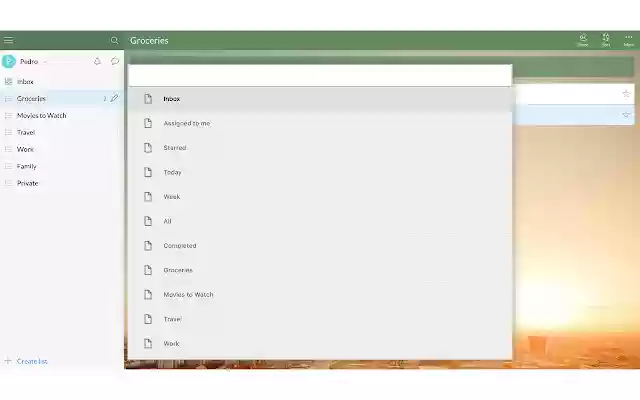This screenshot has height=400, width=640.
Task: Open Movies to Watch list in sidebar
Action: pos(62,116)
